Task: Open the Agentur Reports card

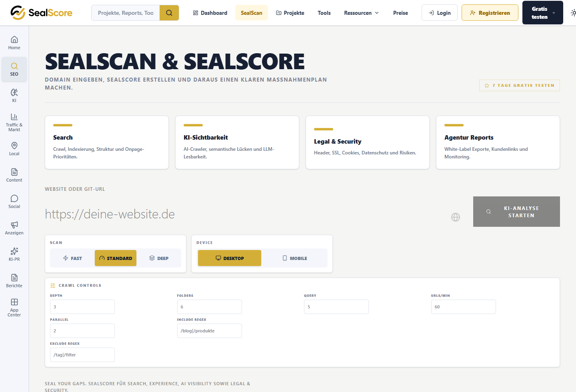Action: [498, 142]
